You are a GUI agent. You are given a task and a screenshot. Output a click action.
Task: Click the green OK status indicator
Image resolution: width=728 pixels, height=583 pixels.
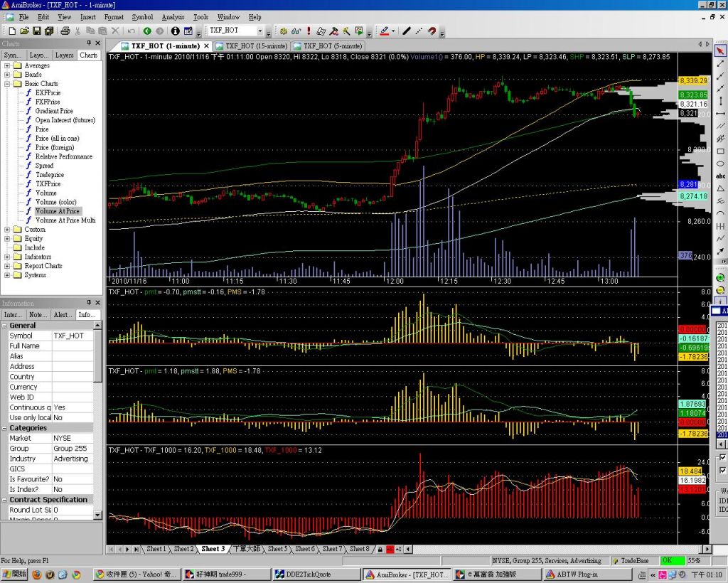673,561
